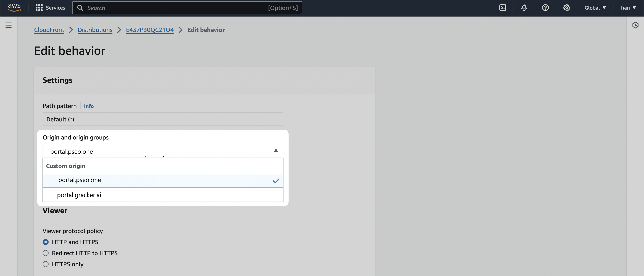Go to Distributions breadcrumb link
The width and height of the screenshot is (644, 276).
pos(95,30)
